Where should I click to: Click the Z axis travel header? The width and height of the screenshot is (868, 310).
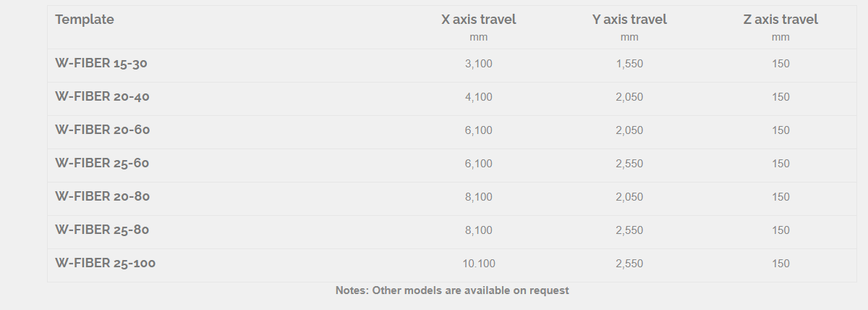click(x=780, y=20)
